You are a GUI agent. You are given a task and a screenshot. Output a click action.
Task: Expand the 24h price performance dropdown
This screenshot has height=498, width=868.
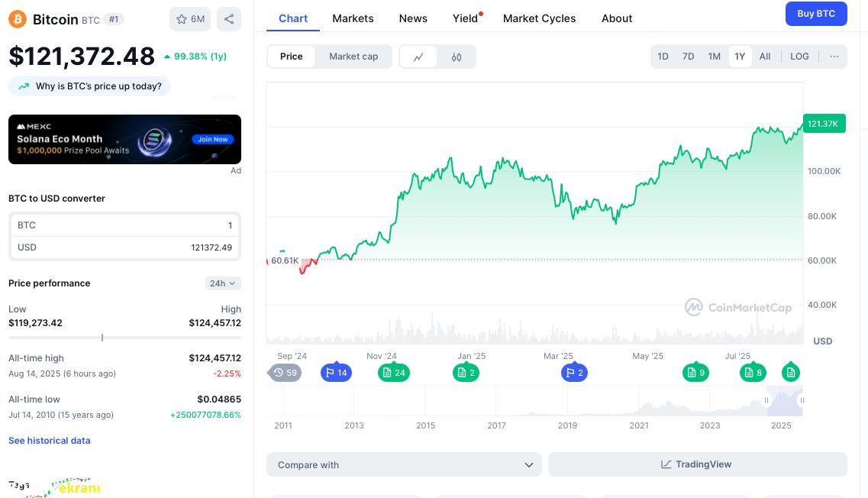coord(223,283)
